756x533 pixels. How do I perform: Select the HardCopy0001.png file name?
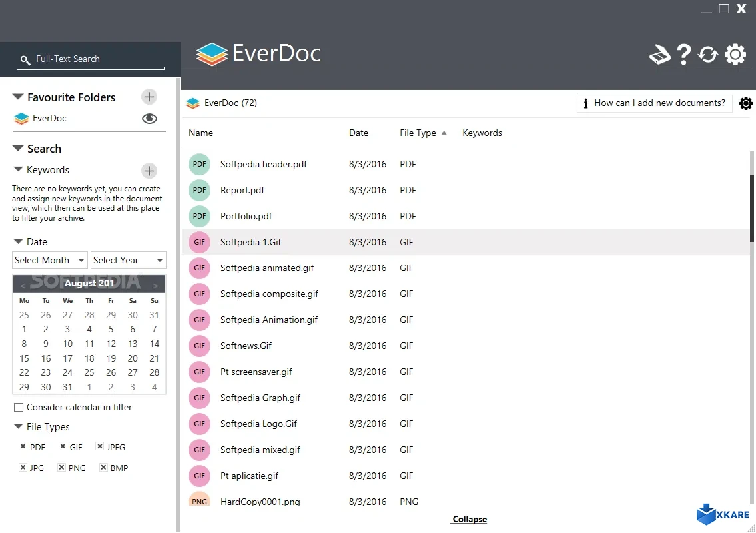(x=260, y=502)
